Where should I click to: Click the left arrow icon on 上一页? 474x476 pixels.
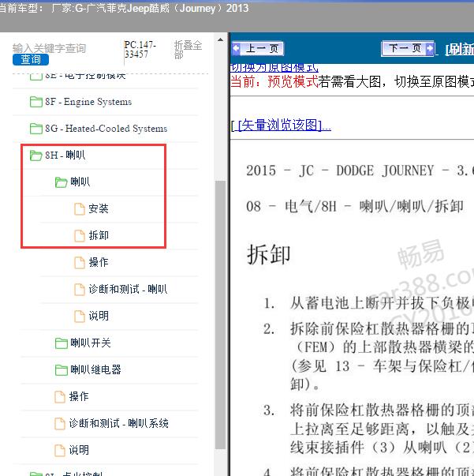click(237, 48)
